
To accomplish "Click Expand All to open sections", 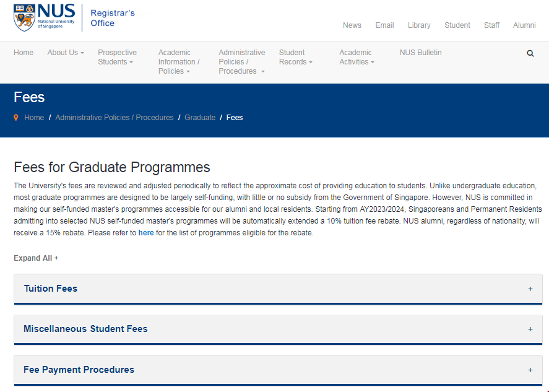I will 36,258.
